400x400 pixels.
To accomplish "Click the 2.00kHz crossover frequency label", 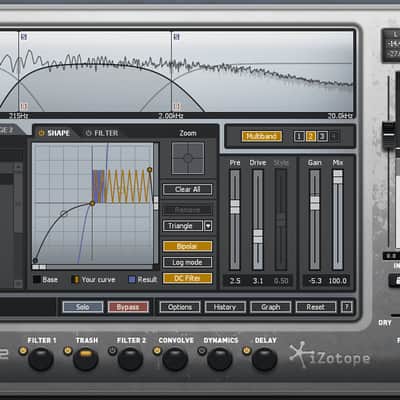I will coord(171,116).
